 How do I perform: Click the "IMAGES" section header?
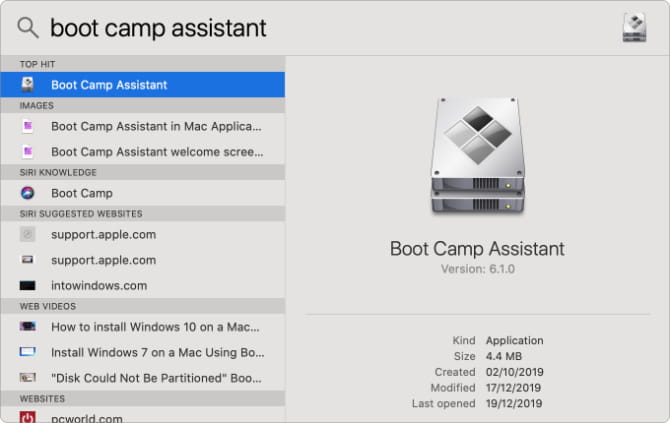click(x=36, y=106)
